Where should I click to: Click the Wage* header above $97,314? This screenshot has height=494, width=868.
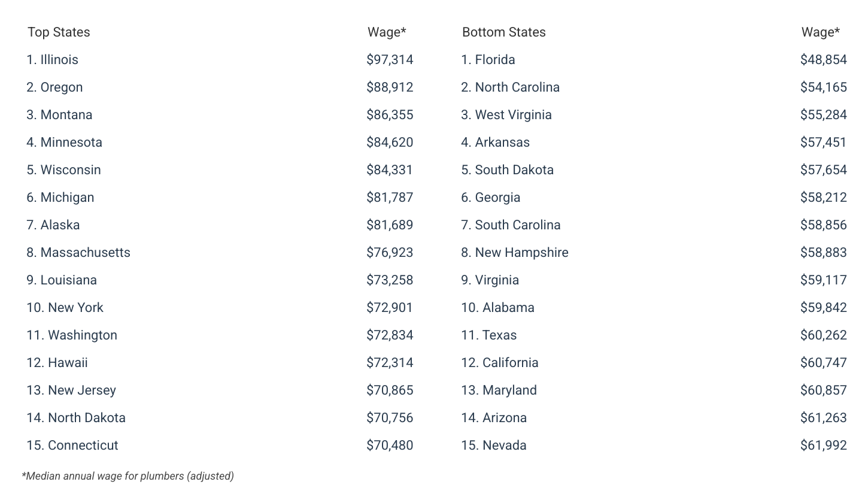tap(387, 32)
